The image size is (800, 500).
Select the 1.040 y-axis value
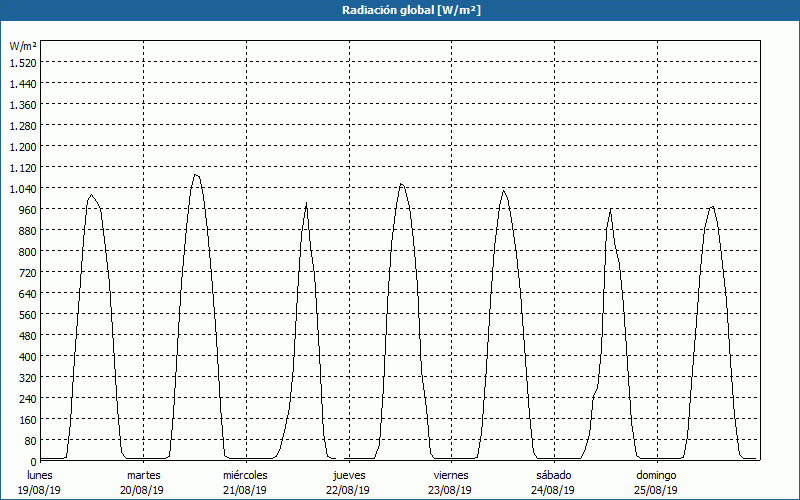tap(23, 189)
